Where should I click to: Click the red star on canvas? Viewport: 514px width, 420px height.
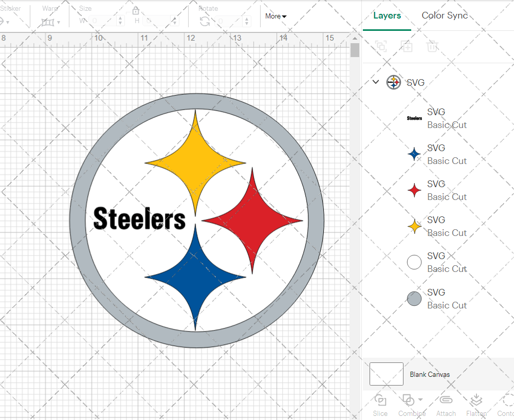coord(252,221)
